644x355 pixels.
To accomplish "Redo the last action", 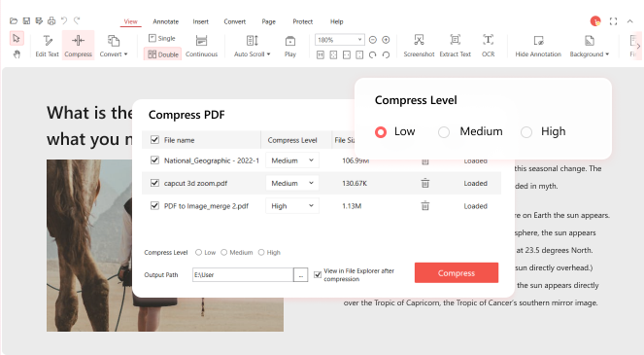I will coord(77,20).
